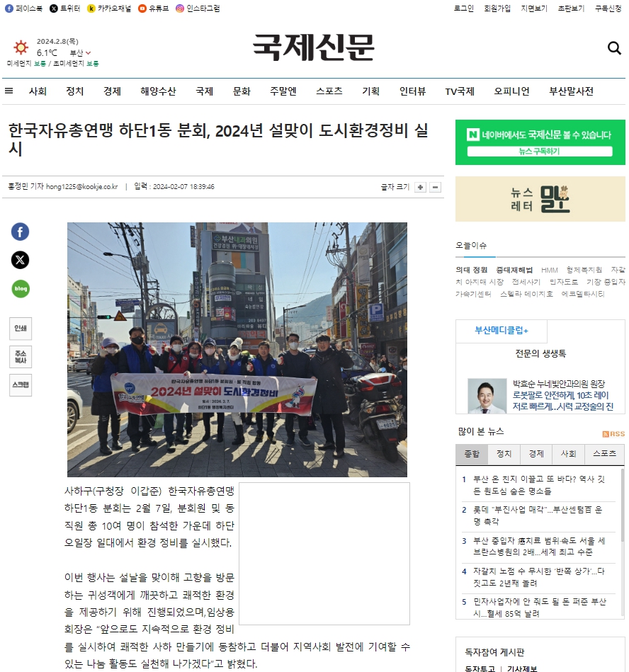The height and width of the screenshot is (672, 629).
Task: Open the RSS feed icon
Action: tap(613, 433)
